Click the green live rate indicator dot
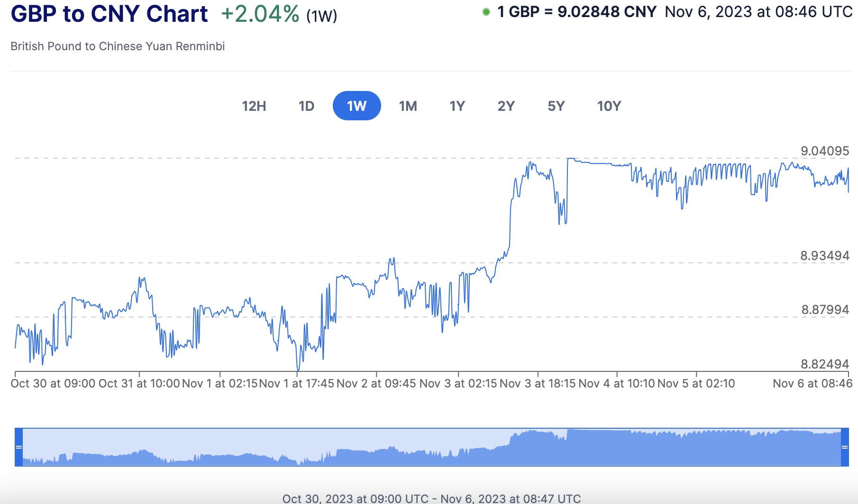Viewport: 858px width, 504px height. pos(486,12)
